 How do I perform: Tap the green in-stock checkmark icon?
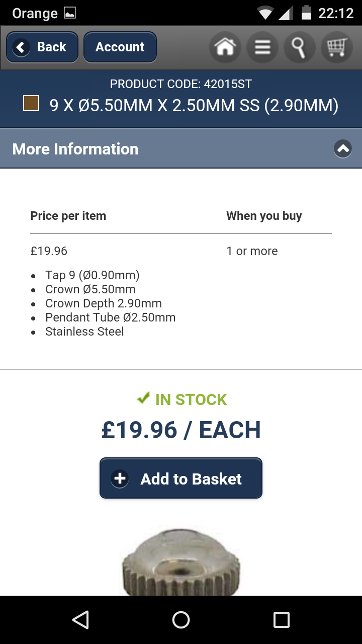pos(143,398)
